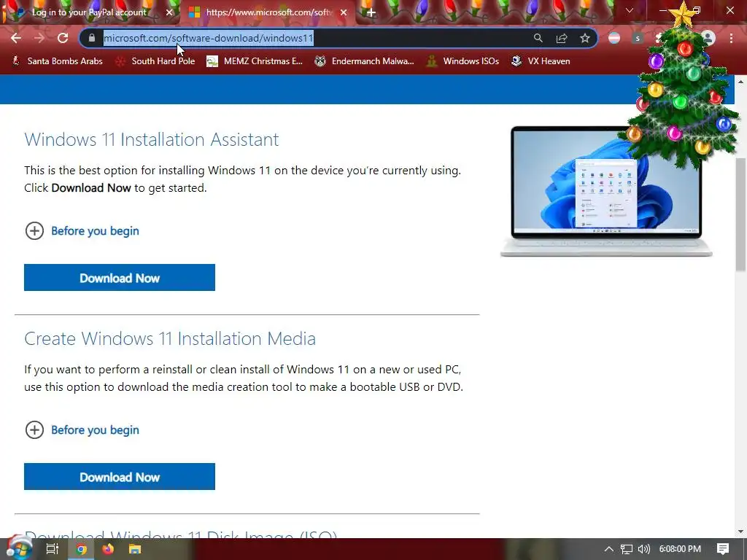Show hidden system tray icons
Viewport: 747px width, 560px height.
pyautogui.click(x=609, y=549)
